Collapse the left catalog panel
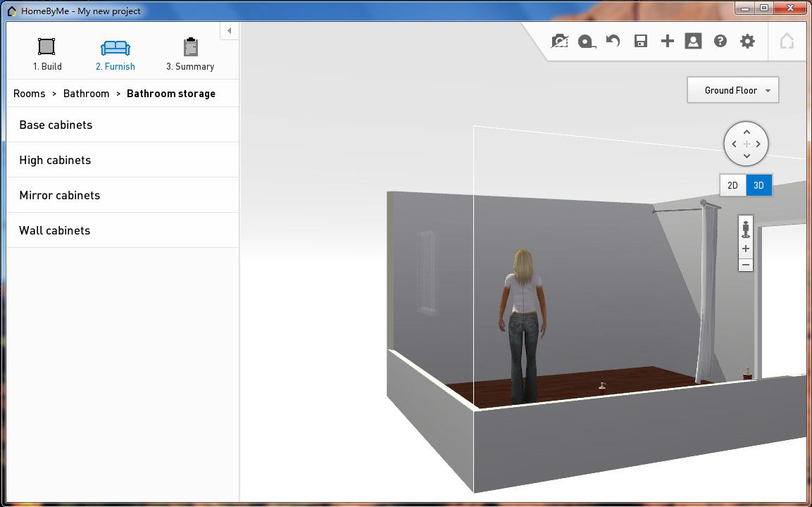This screenshot has width=812, height=507. [229, 31]
